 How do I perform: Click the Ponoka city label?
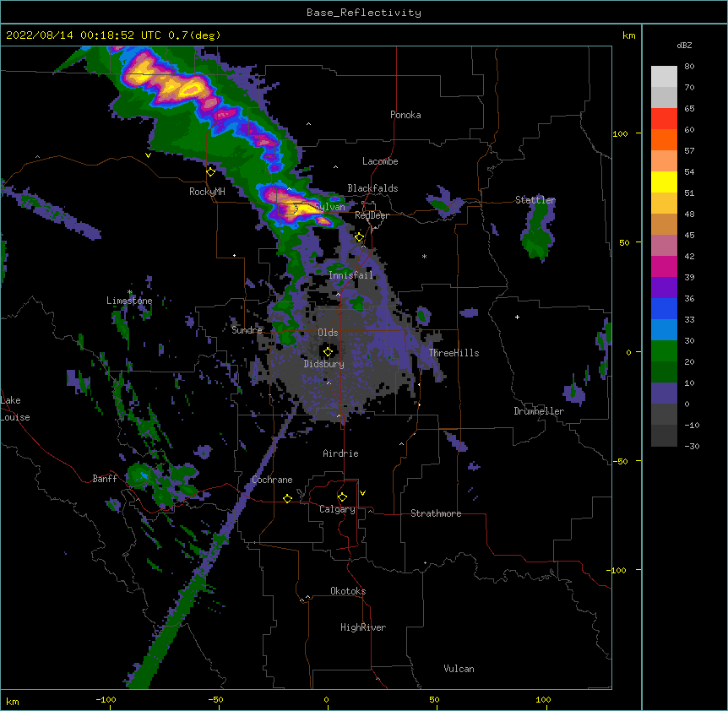click(x=405, y=115)
